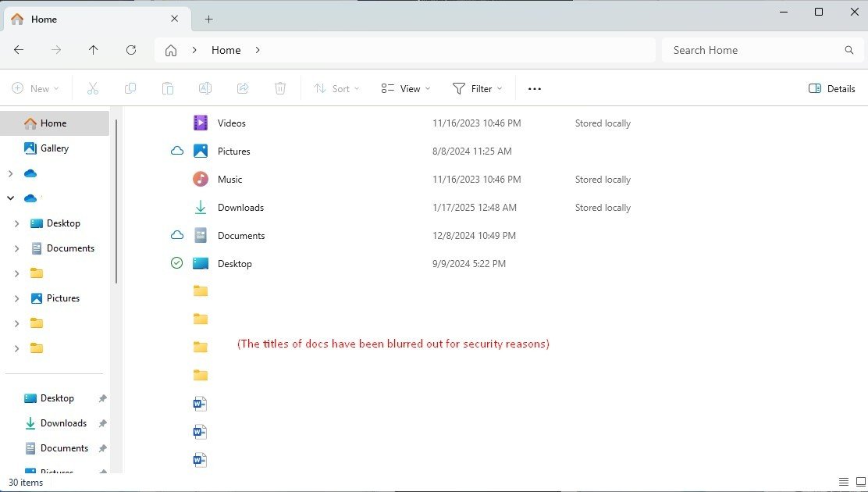The image size is (868, 492).
Task: Click the Forward navigation arrow
Action: (x=56, y=50)
